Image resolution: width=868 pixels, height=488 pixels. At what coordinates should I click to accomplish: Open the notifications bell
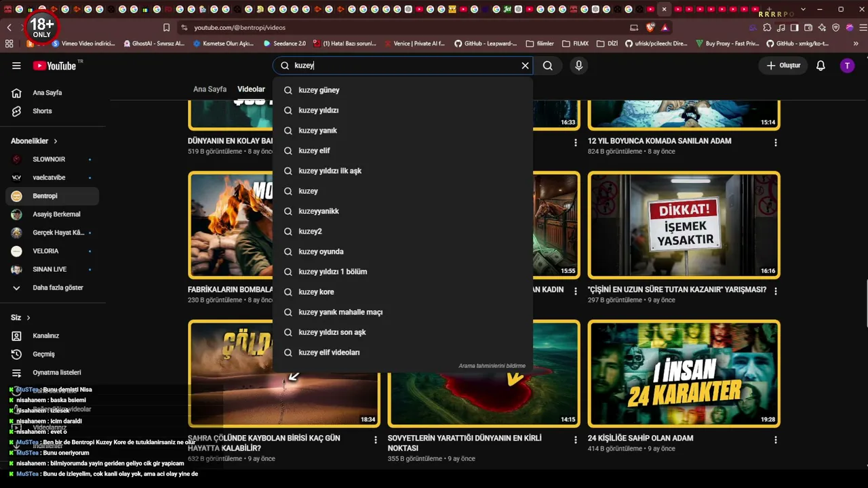point(821,66)
